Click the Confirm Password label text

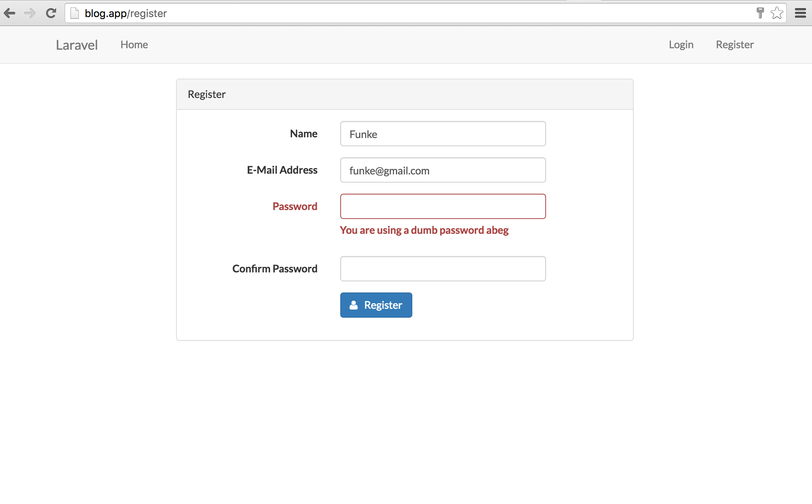(275, 269)
